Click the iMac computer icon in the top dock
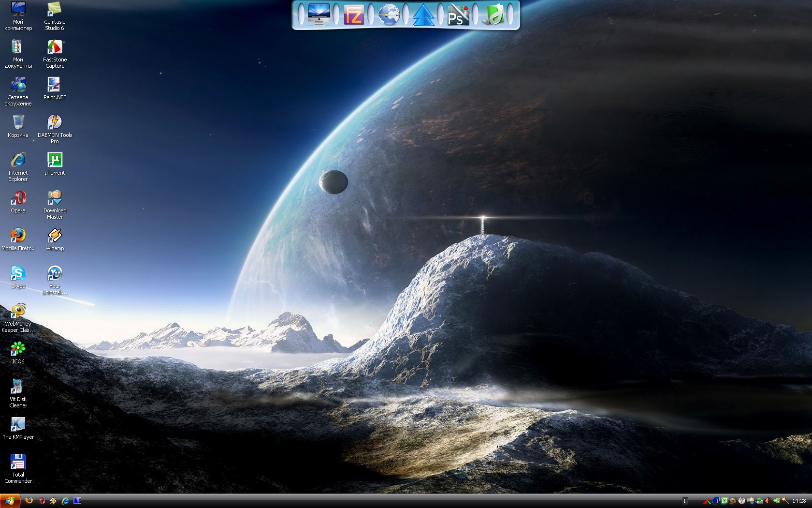812x508 pixels. (319, 15)
